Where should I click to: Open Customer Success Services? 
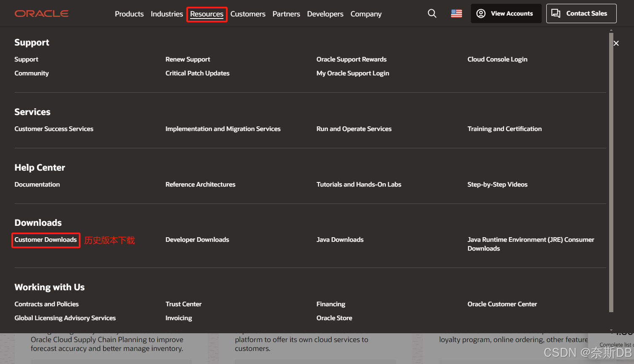[x=54, y=129]
